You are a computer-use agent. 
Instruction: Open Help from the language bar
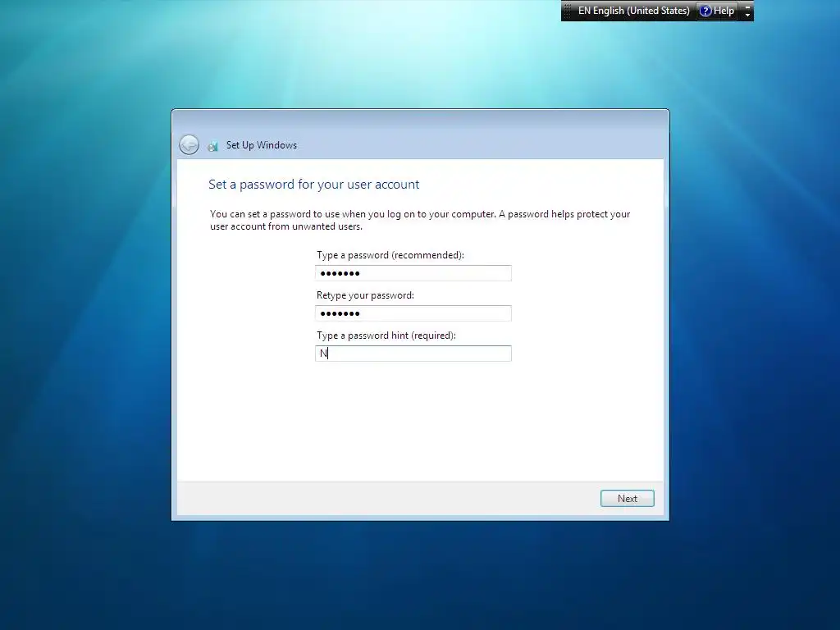click(x=717, y=11)
